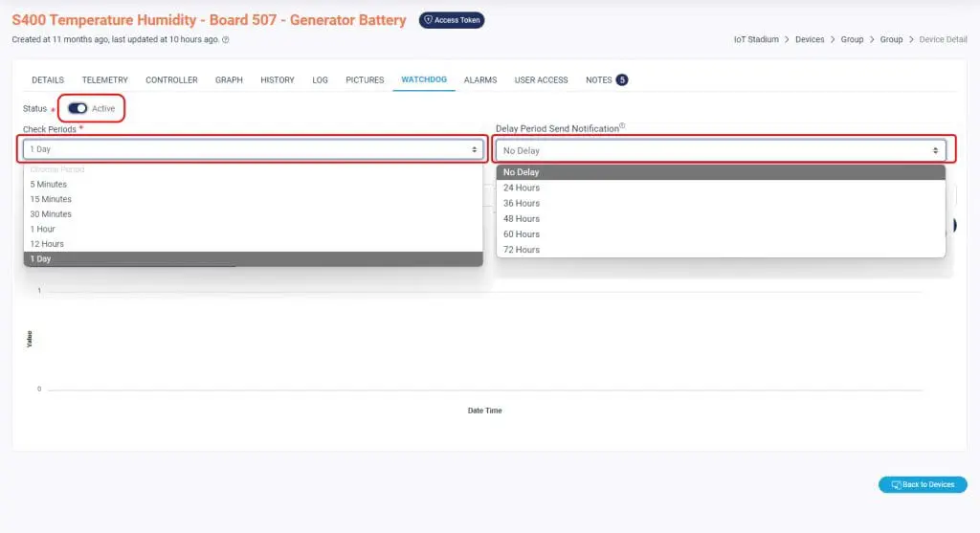Open the Check Periods dropdown
Viewport: 980px width, 533px height.
click(x=254, y=149)
